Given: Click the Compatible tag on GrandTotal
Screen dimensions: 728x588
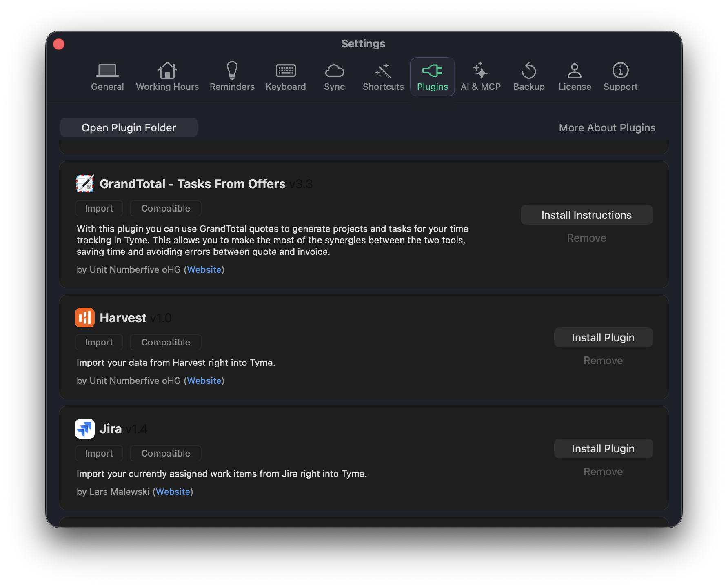Looking at the screenshot, I should (x=166, y=208).
